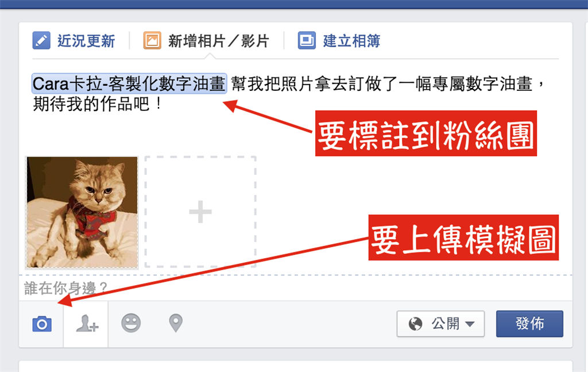Click the plus box to add another photo

click(200, 212)
